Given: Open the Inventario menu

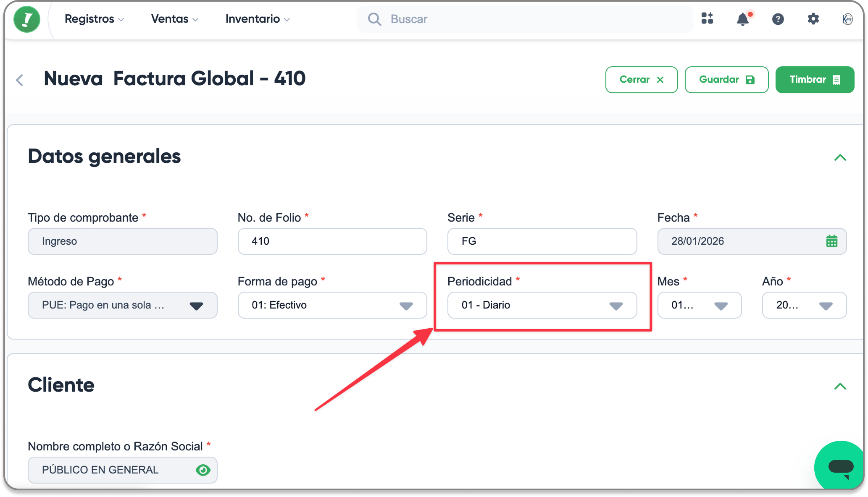Looking at the screenshot, I should 258,19.
